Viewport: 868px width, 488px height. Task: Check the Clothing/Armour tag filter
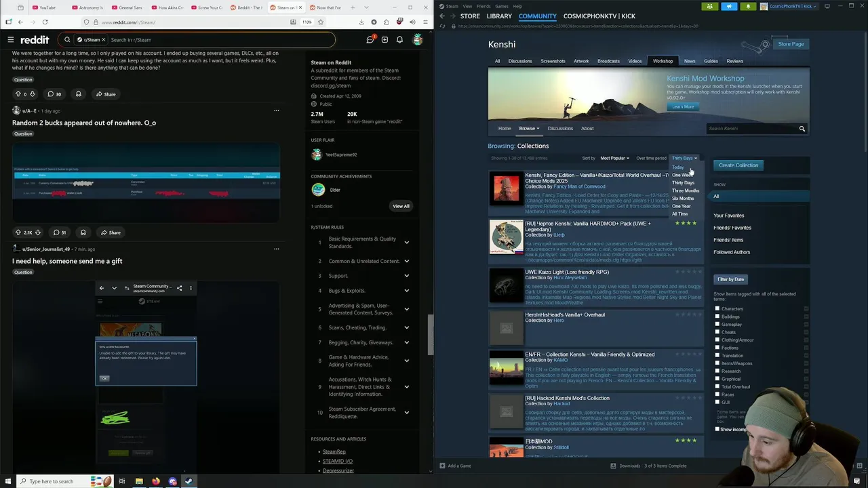point(717,340)
